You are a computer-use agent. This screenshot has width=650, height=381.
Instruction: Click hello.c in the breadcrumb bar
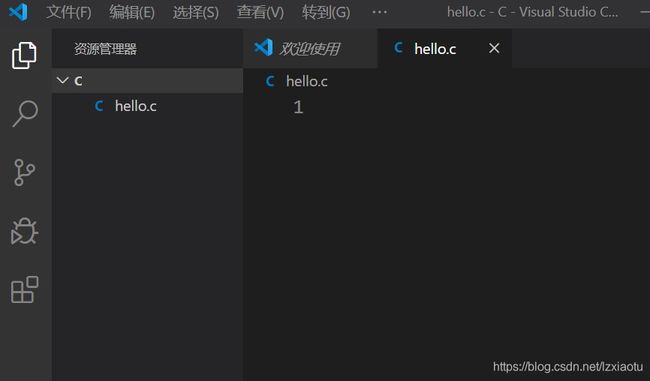pos(307,81)
